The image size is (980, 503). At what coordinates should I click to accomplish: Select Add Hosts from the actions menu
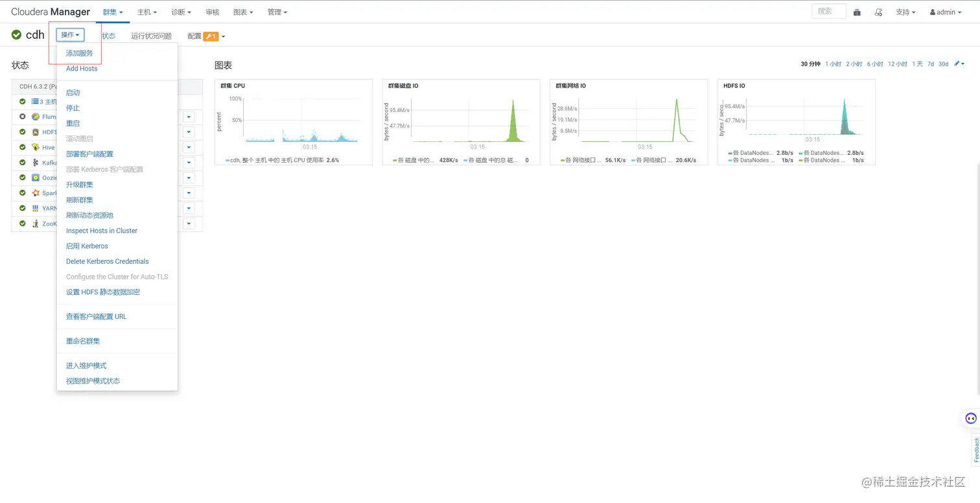[82, 69]
